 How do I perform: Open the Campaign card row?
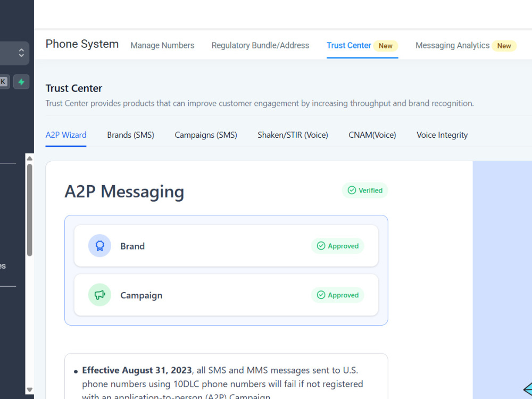226,295
